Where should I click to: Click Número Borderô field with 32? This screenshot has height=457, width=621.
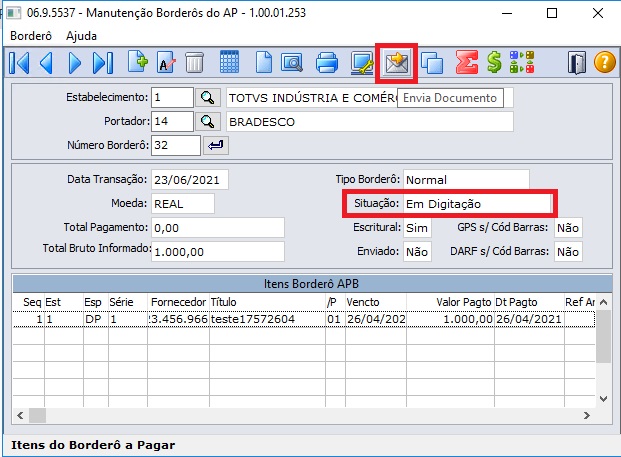click(176, 145)
